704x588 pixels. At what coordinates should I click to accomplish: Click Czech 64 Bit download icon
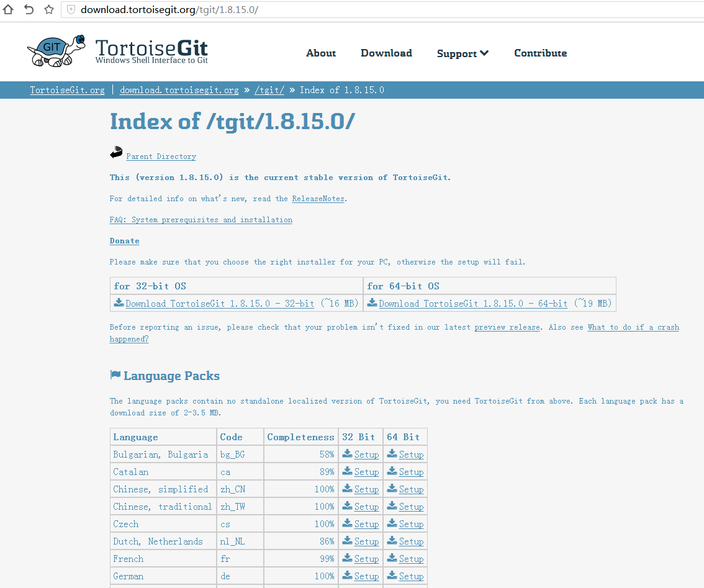coord(392,523)
